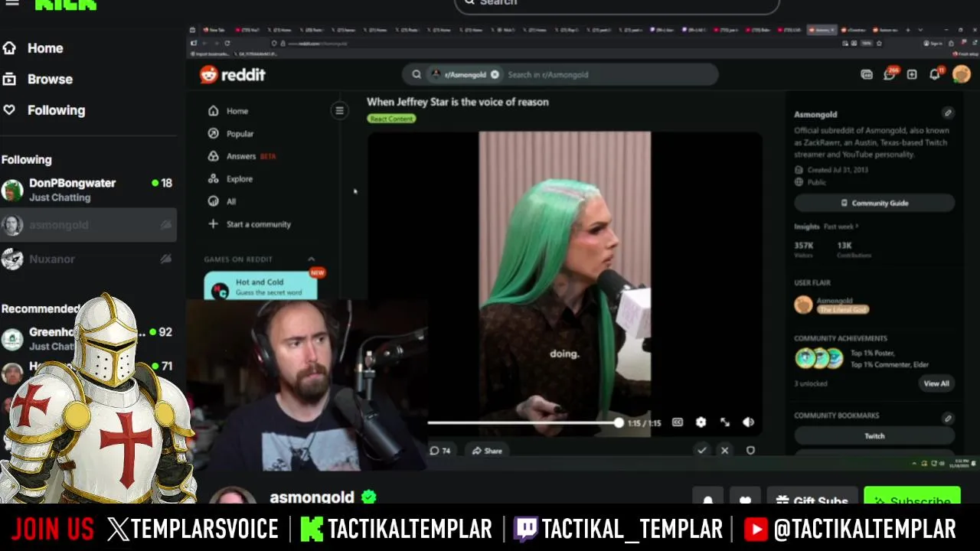
Task: Seek on the video progress bar
Action: [x=524, y=422]
